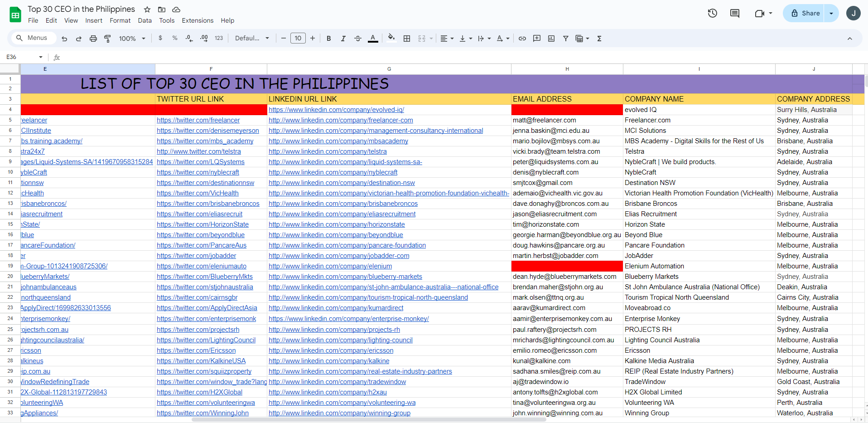The image size is (868, 423).
Task: Toggle italic formatting
Action: (x=343, y=39)
